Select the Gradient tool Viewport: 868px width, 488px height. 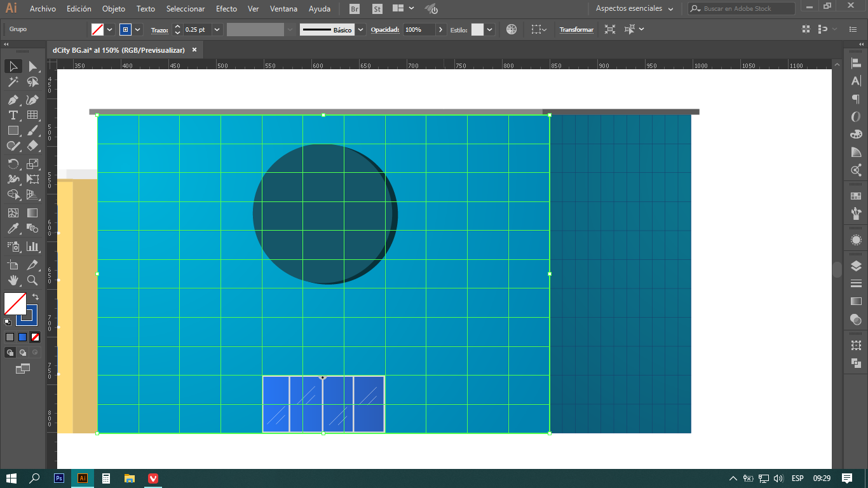tap(32, 213)
